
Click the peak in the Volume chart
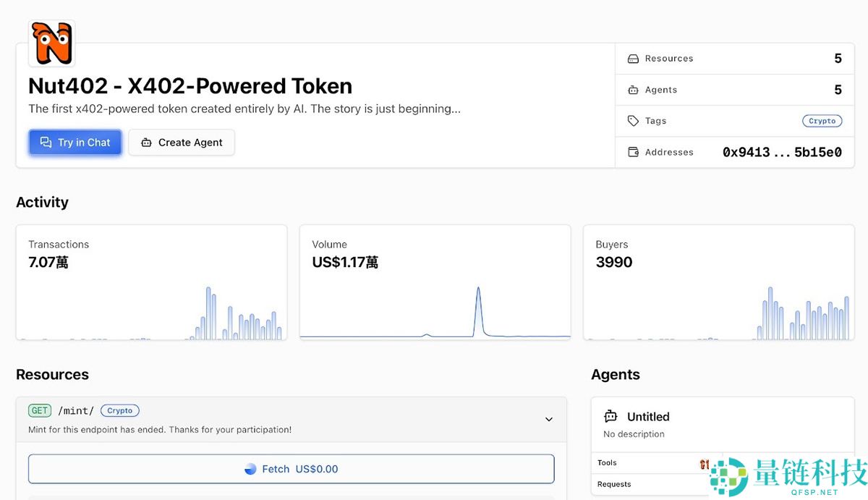pyautogui.click(x=478, y=289)
